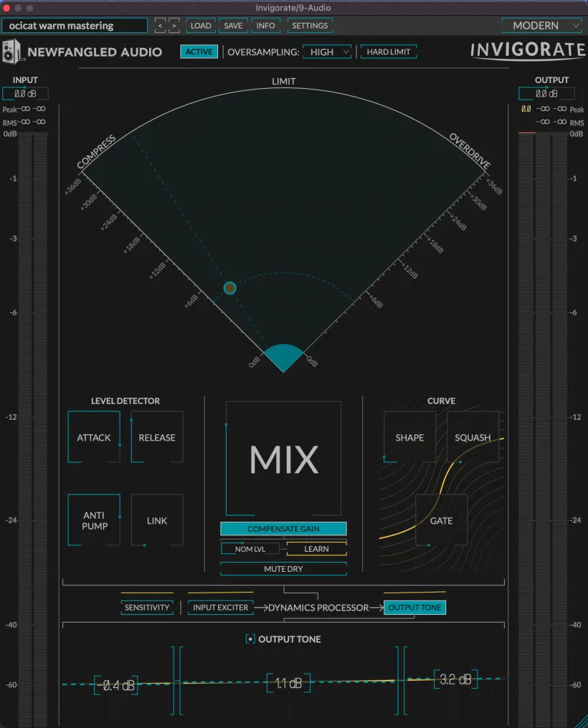Click the ATTACK control
Image resolution: width=588 pixels, height=728 pixels.
[x=94, y=437]
